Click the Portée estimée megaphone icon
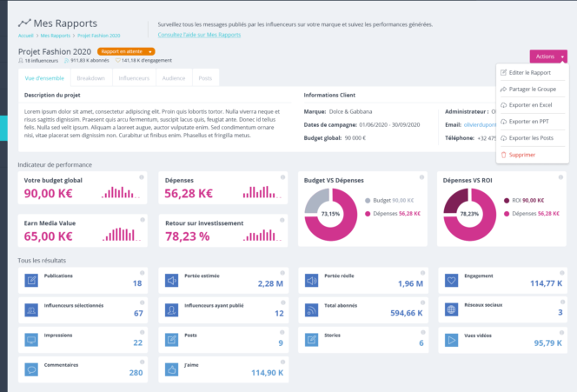The height and width of the screenshot is (392, 577). tap(172, 281)
